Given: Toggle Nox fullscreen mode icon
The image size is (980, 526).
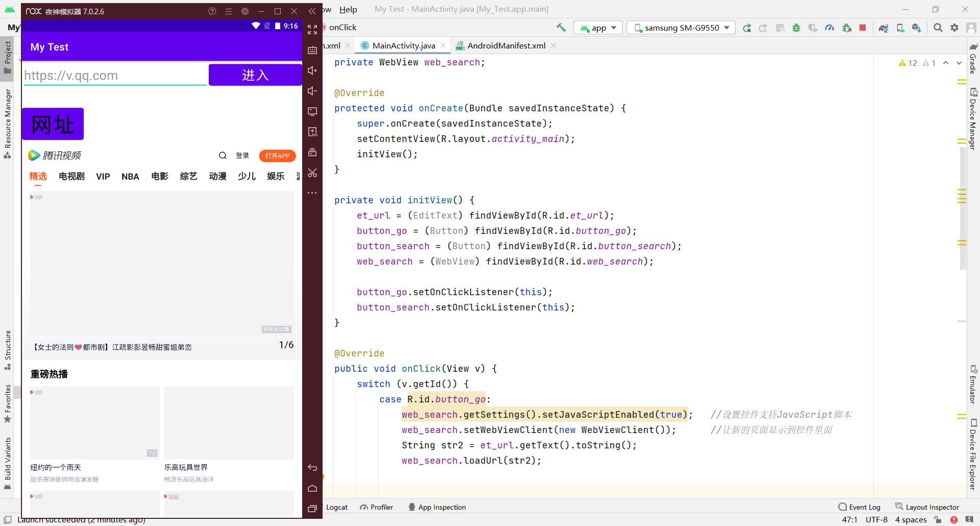Looking at the screenshot, I should pos(312,30).
